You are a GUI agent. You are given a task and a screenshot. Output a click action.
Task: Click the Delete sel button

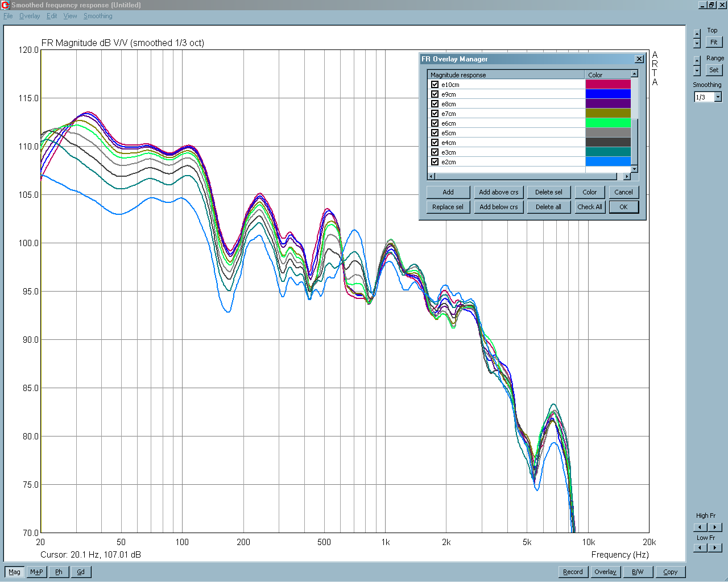549,192
